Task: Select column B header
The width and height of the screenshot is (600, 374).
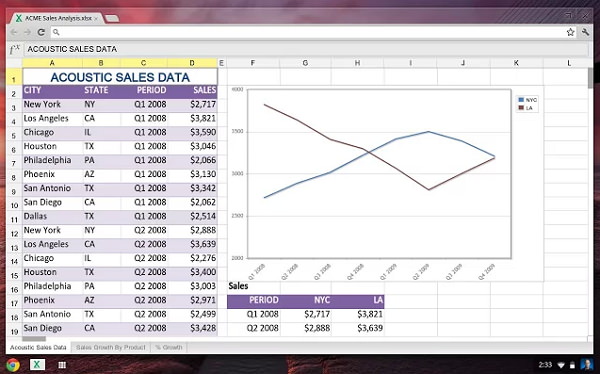Action: tap(101, 63)
